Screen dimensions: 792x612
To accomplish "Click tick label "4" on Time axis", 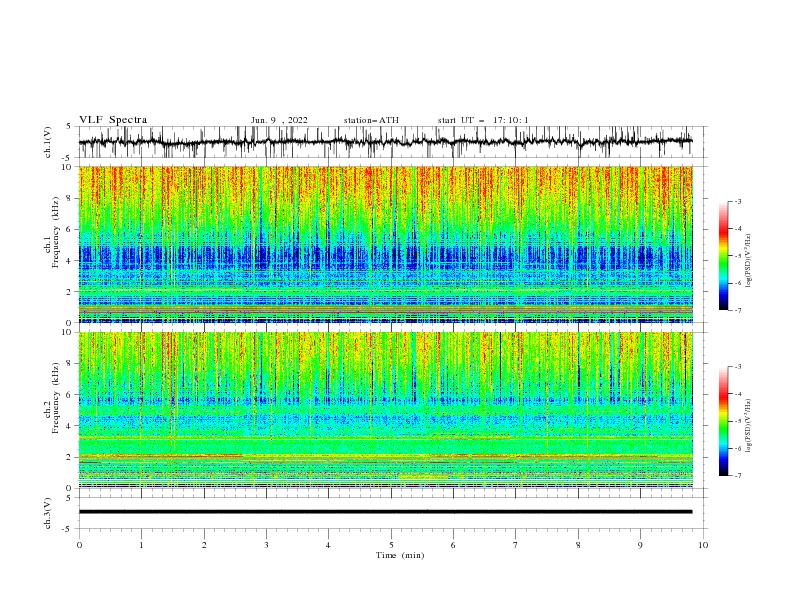I will 328,545.
